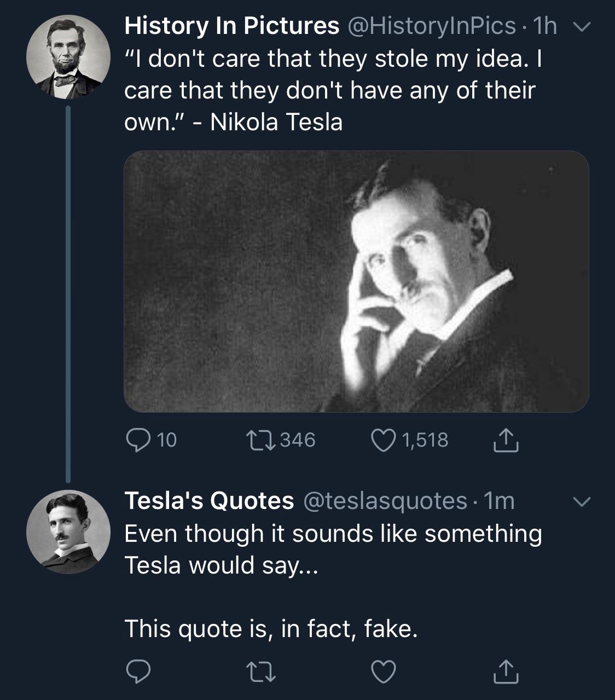This screenshot has height=700, width=615.
Task: Open the tweet text quoting Nikola Tesla
Action: [x=329, y=90]
